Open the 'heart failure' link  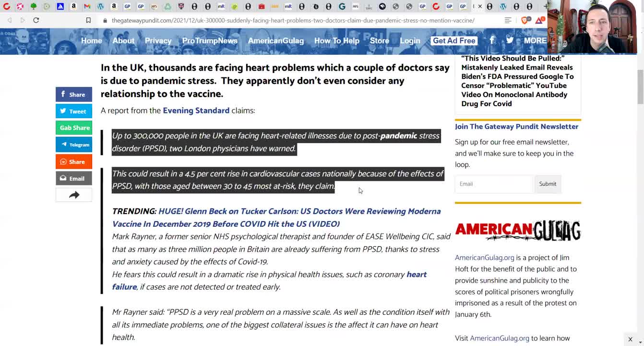(269, 281)
